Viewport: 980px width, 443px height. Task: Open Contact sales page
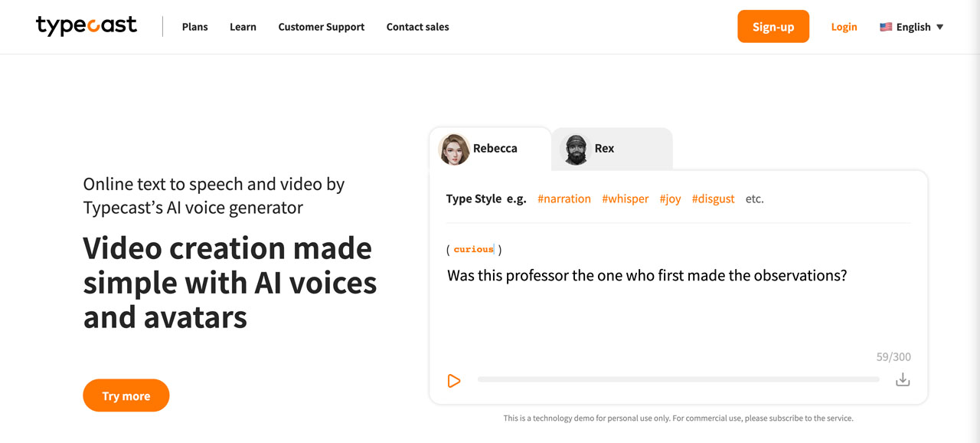click(418, 27)
